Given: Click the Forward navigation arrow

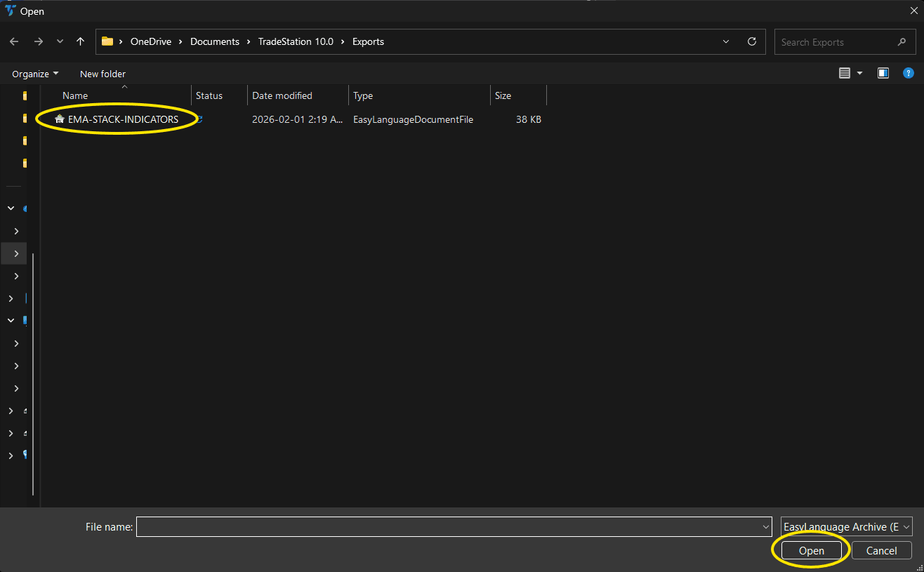Looking at the screenshot, I should point(38,41).
